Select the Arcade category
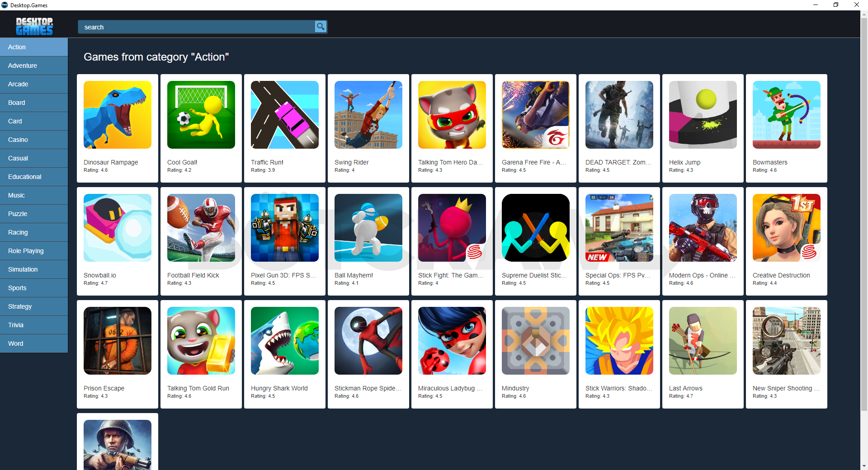868x470 pixels. click(x=34, y=84)
